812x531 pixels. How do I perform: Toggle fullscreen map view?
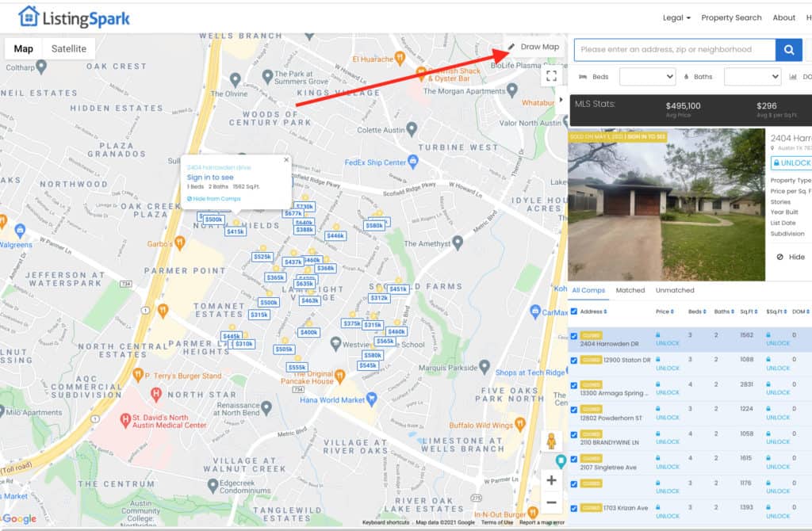coord(552,76)
